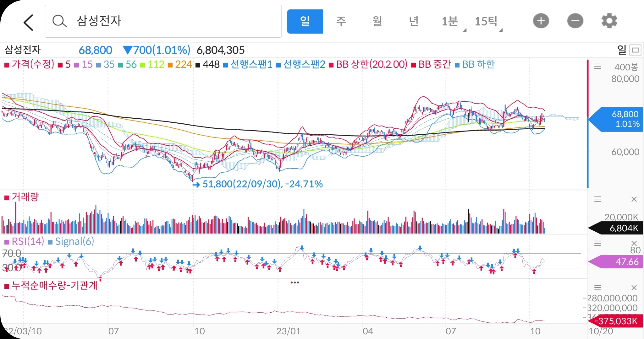The image size is (644, 339).
Task: Tap the ▼700(1.01%) change value
Action: (157, 50)
